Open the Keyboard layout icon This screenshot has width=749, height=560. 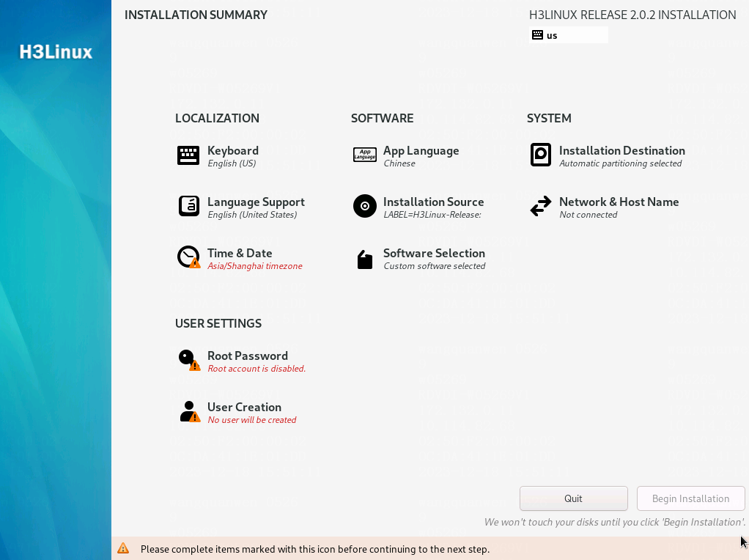click(x=188, y=155)
